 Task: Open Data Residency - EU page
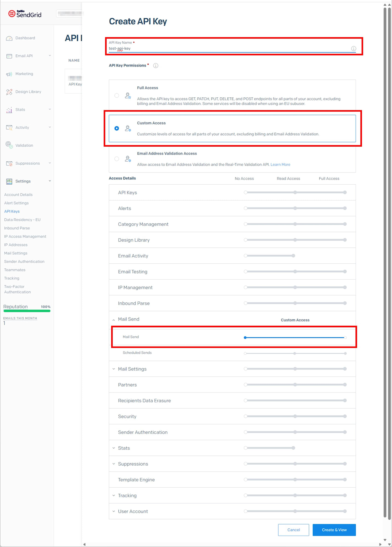tap(22, 220)
